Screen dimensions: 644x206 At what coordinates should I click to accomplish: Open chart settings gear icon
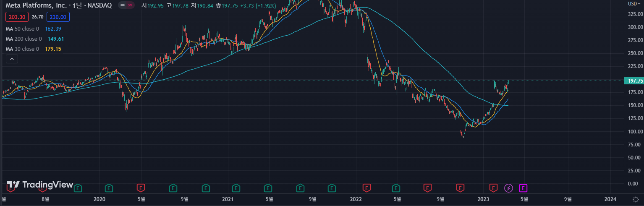coord(636,199)
